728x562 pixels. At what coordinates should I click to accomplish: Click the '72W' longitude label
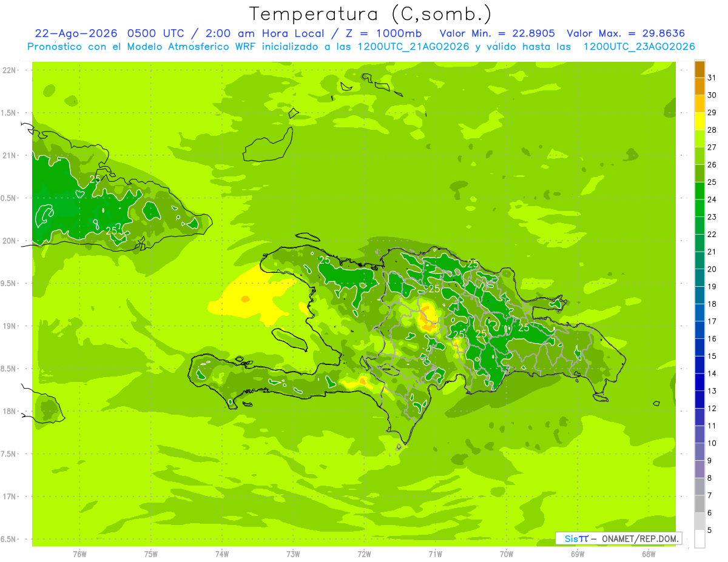[364, 554]
